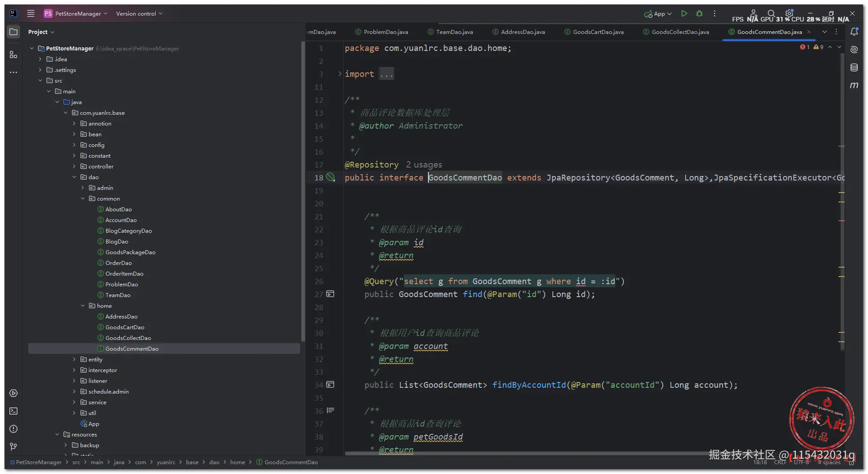
Task: Expand the admin package
Action: click(83, 188)
